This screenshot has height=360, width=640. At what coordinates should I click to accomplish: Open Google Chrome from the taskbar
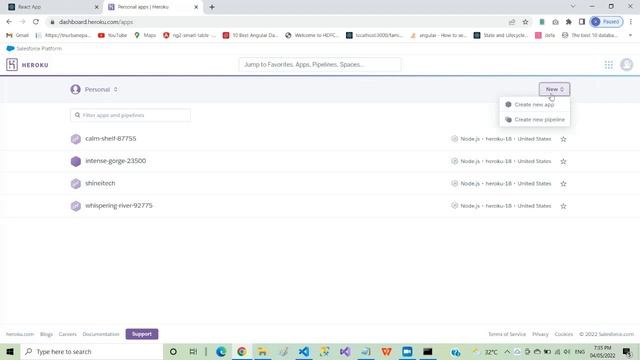[242, 351]
